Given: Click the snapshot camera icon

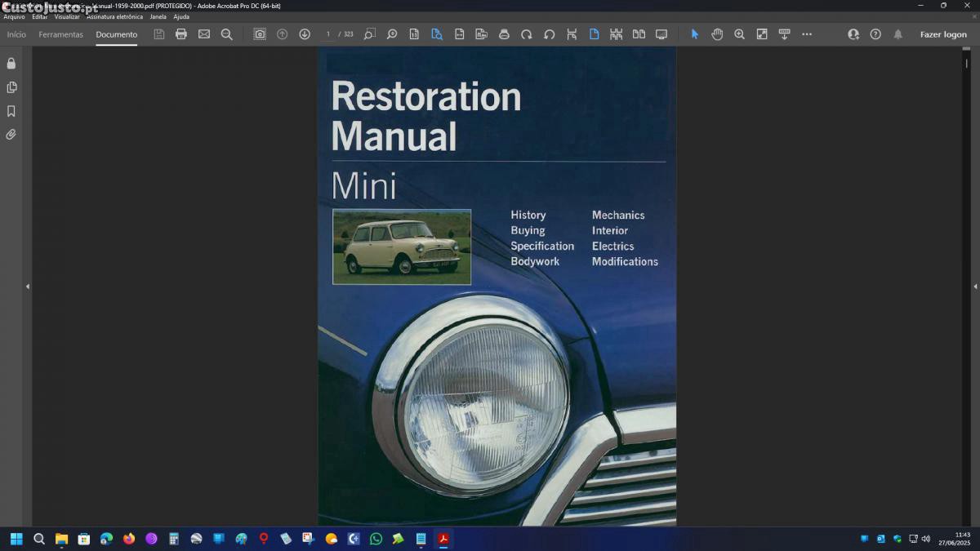Looking at the screenshot, I should pyautogui.click(x=260, y=34).
